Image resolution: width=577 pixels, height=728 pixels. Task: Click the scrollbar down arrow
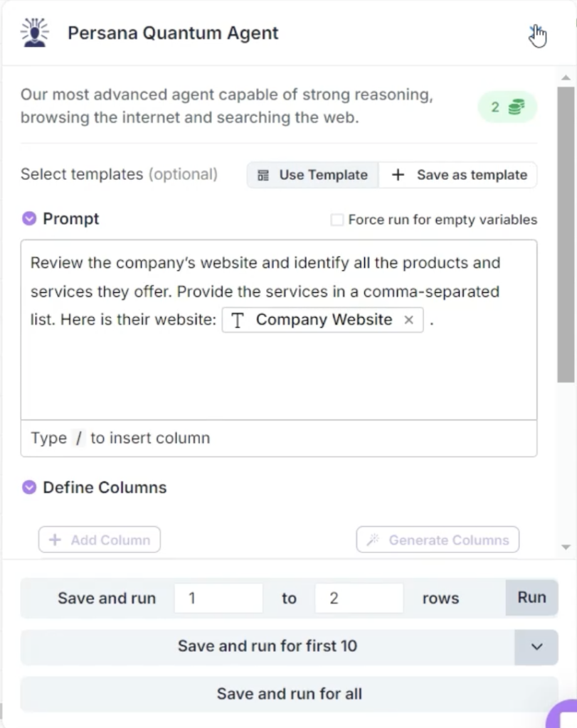coord(566,547)
